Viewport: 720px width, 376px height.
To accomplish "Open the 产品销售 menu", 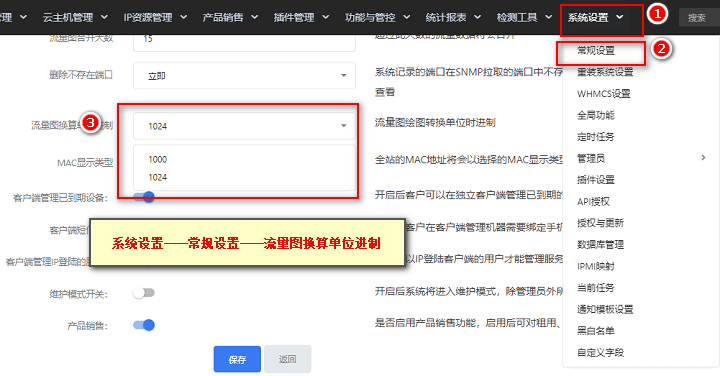I will click(230, 17).
